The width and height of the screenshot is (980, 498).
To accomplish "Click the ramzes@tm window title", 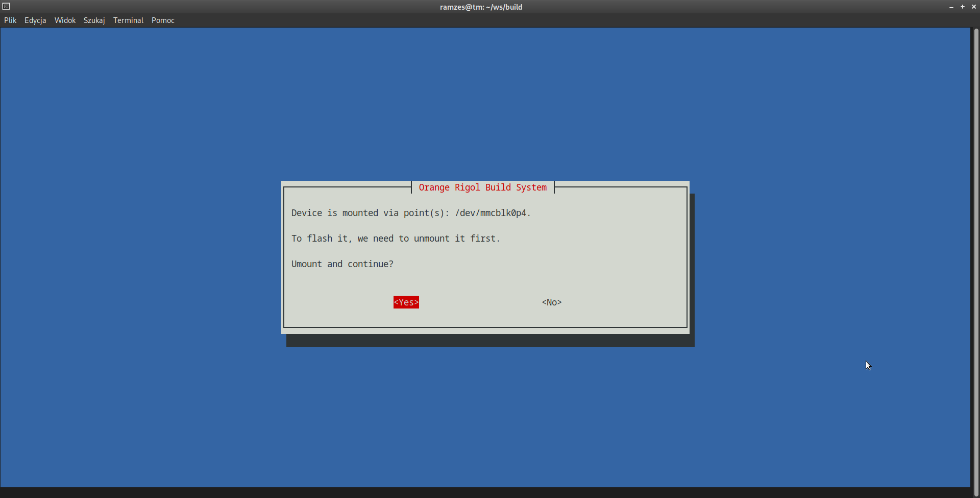I will 481,7.
